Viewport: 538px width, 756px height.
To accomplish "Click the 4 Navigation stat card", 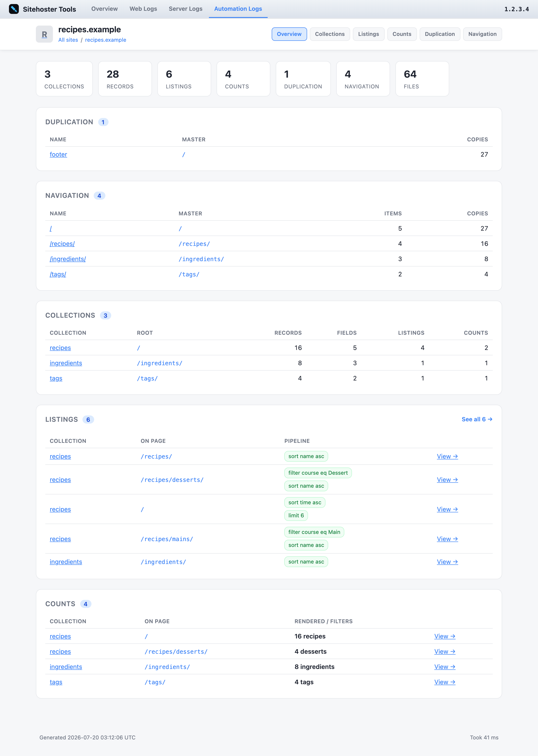I will [363, 79].
